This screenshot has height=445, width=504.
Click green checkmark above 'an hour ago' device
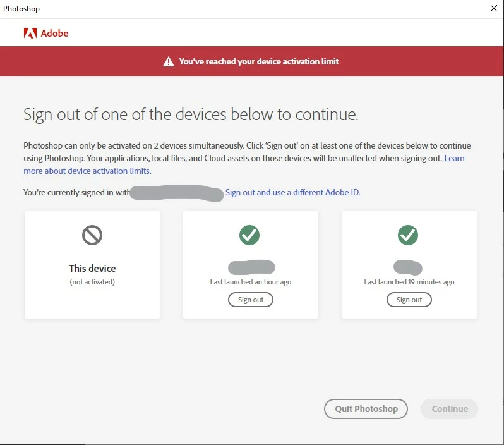249,235
